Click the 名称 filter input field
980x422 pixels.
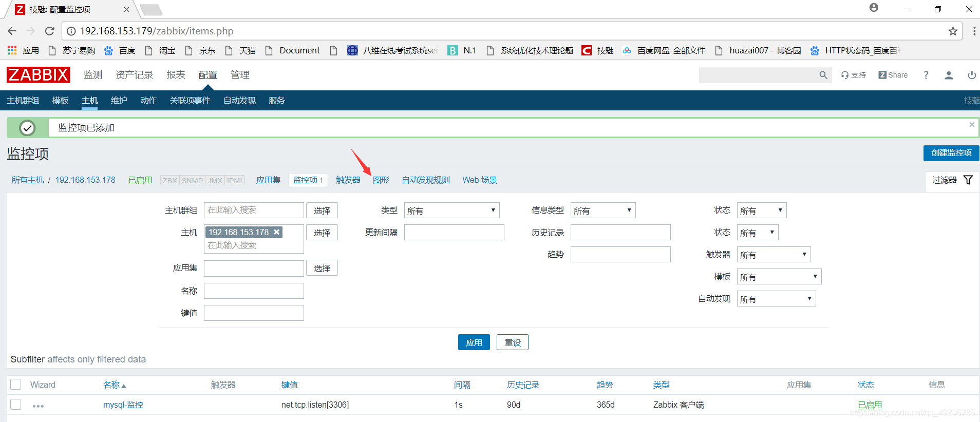point(254,291)
